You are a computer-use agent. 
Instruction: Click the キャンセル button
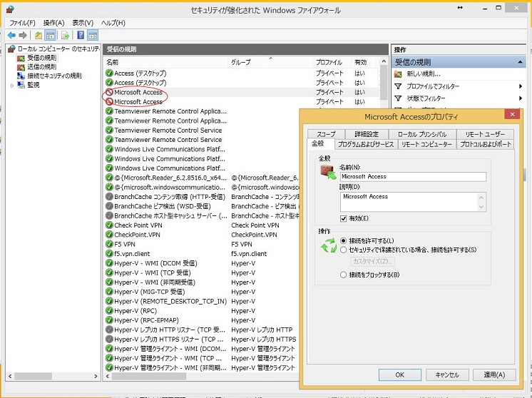click(x=447, y=374)
